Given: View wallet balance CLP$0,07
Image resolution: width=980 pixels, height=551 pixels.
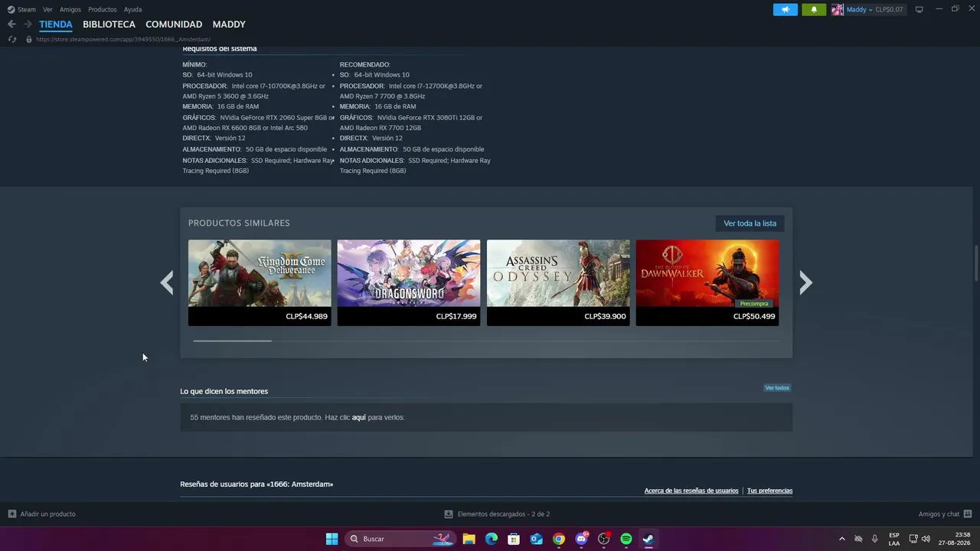Looking at the screenshot, I should 889,9.
